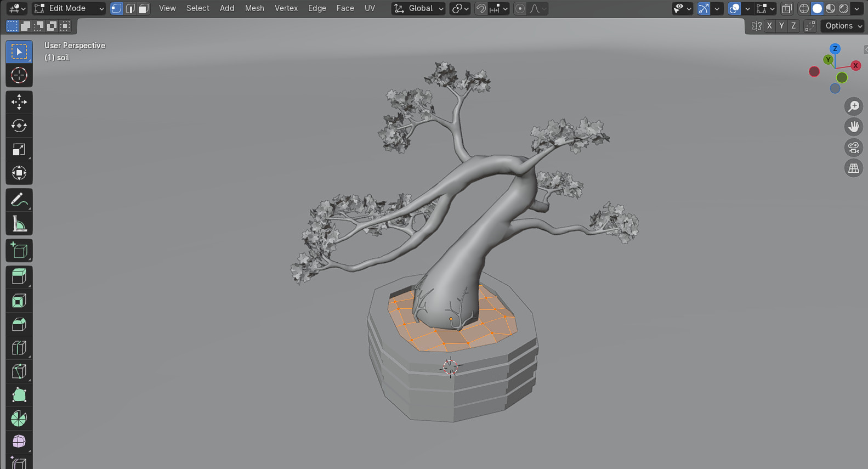
Task: Activate the 3D Cursor tool
Action: click(x=19, y=75)
